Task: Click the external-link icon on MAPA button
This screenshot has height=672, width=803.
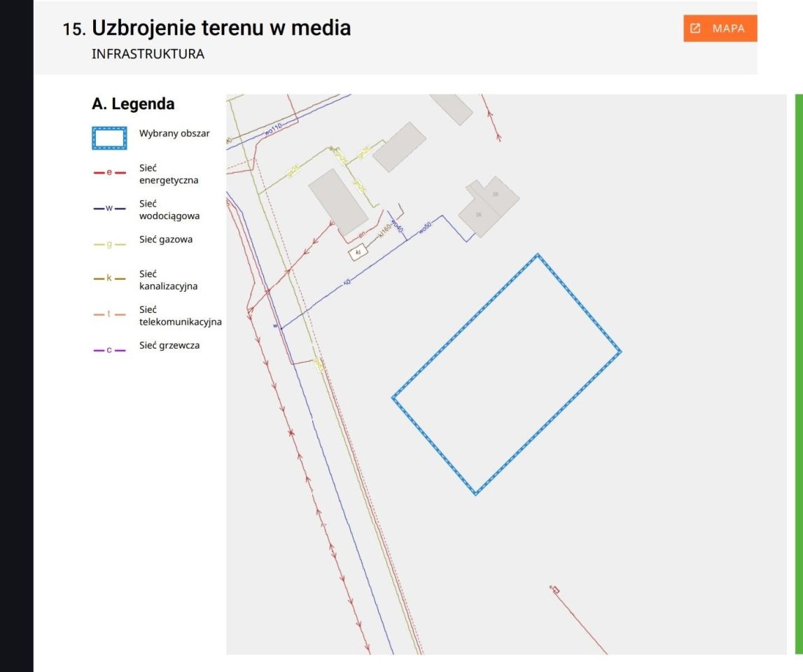Action: [x=694, y=29]
